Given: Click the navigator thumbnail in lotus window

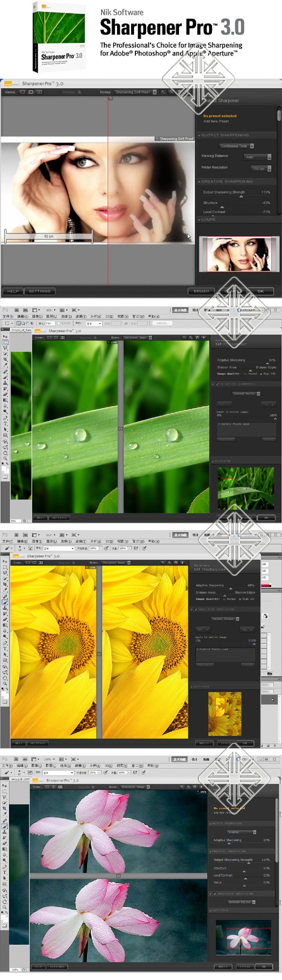Looking at the screenshot, I should (243, 937).
